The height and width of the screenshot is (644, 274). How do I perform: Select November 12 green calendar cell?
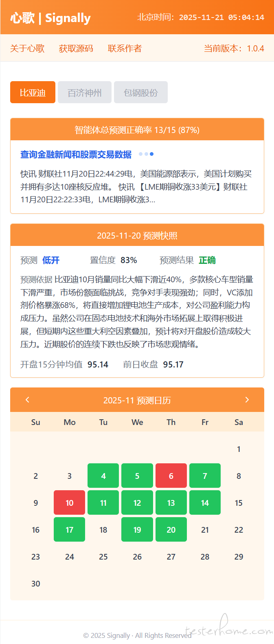[137, 503]
